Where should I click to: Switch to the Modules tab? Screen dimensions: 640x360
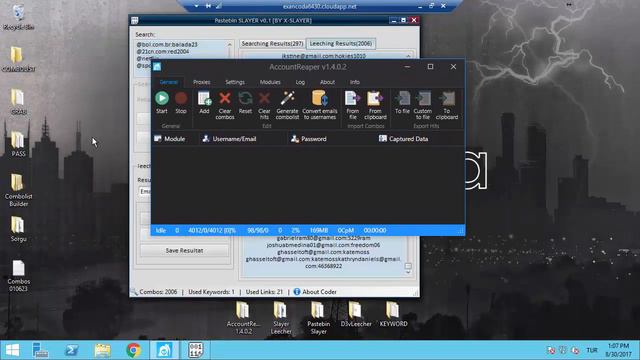tap(270, 82)
